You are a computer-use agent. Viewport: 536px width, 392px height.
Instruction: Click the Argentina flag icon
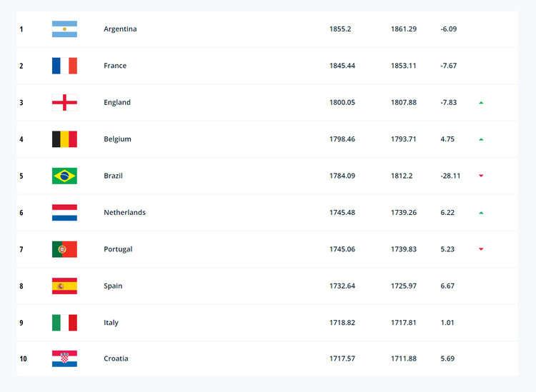(x=64, y=29)
